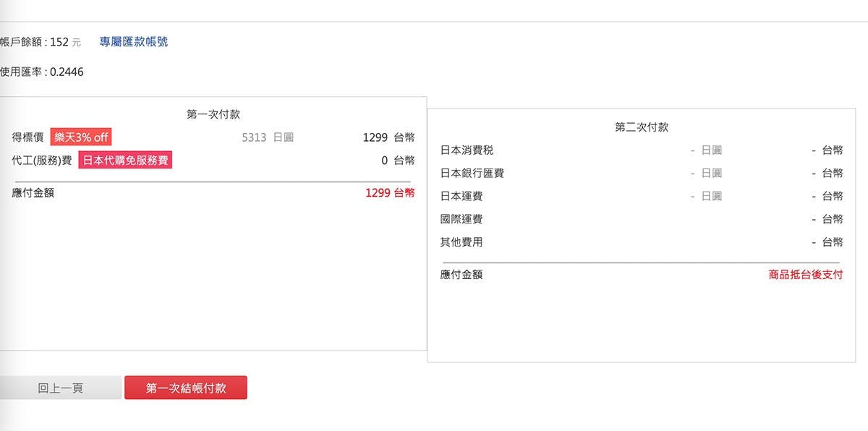868x431 pixels.
Task: Select the 帳戶餘額 152 元 text
Action: point(40,42)
